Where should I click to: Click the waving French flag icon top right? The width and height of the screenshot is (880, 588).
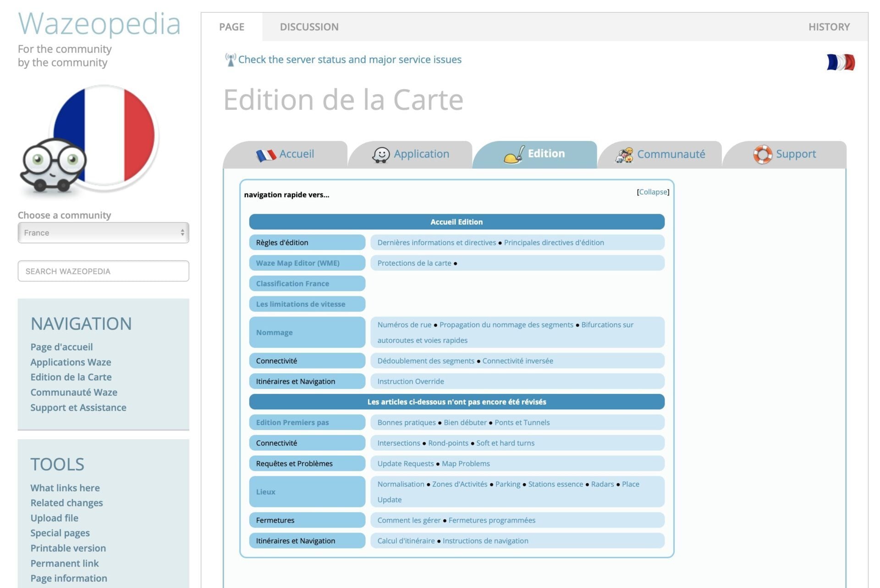click(841, 62)
